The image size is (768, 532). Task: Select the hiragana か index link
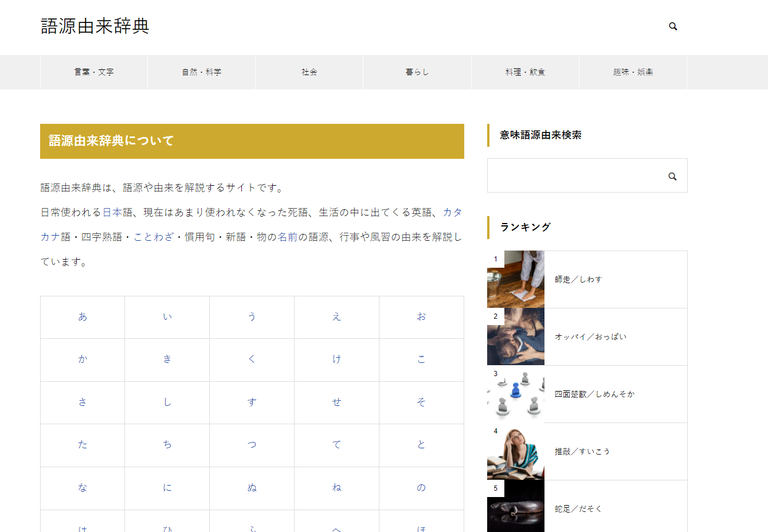[82, 359]
